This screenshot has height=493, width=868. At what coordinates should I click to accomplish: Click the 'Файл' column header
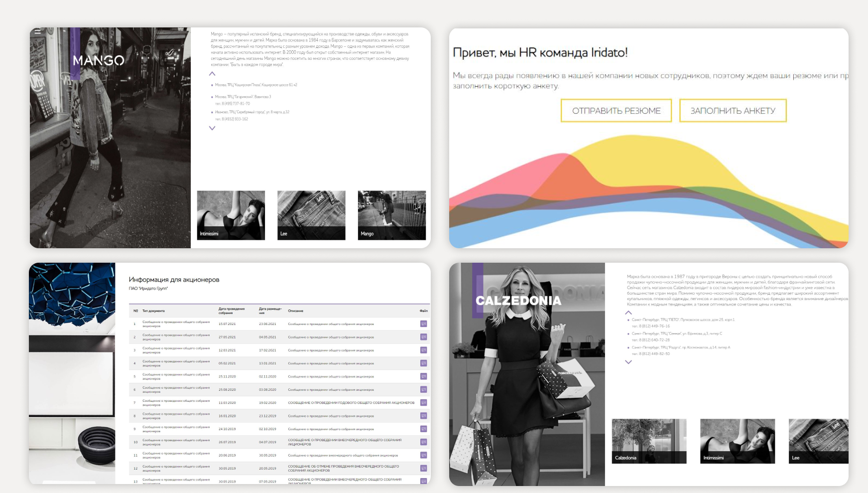coord(423,311)
